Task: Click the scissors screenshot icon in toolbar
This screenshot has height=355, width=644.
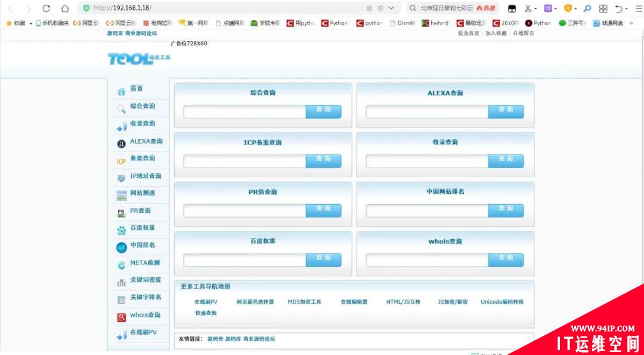Action: [x=528, y=8]
